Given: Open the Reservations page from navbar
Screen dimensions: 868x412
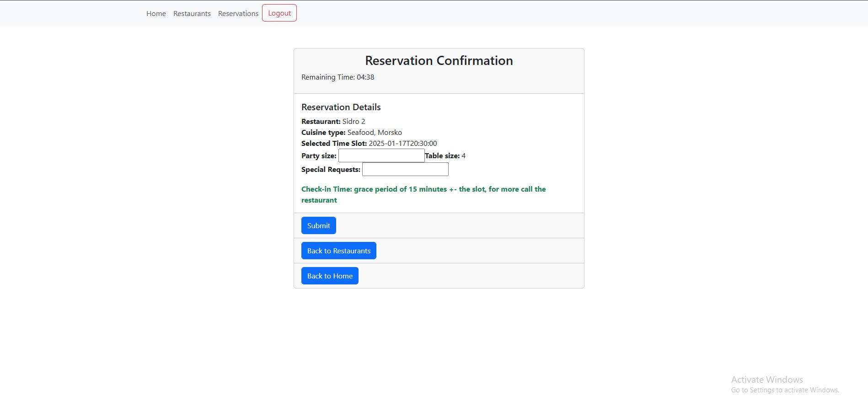Looking at the screenshot, I should [x=238, y=14].
